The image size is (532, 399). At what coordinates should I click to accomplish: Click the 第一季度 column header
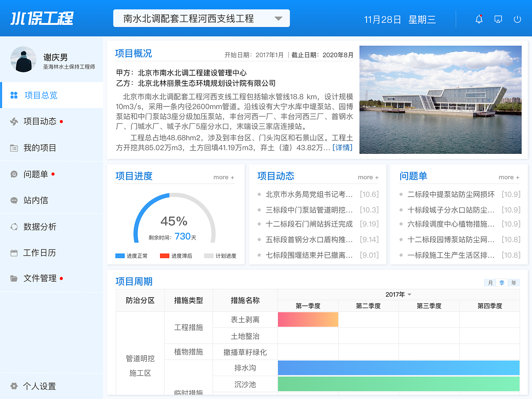tap(308, 306)
